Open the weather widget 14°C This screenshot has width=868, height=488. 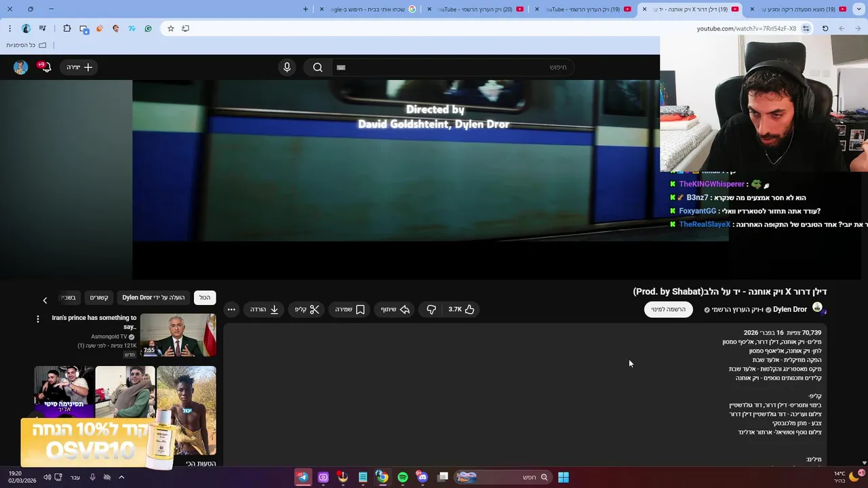pos(848,477)
